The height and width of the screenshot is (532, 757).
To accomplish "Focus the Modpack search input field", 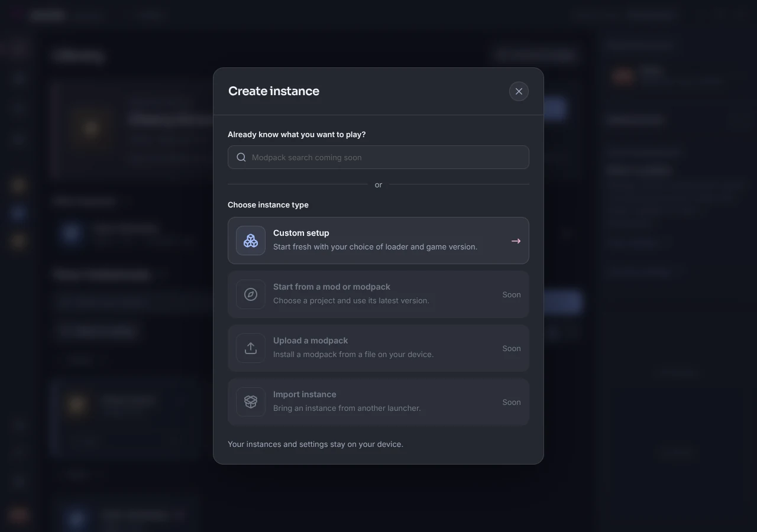I will [x=378, y=157].
